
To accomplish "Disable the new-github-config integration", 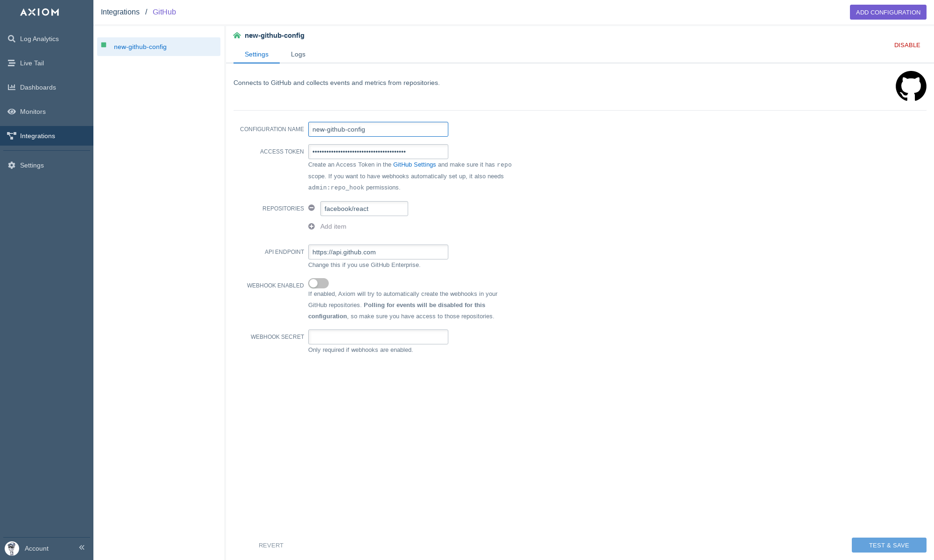I will 907,45.
